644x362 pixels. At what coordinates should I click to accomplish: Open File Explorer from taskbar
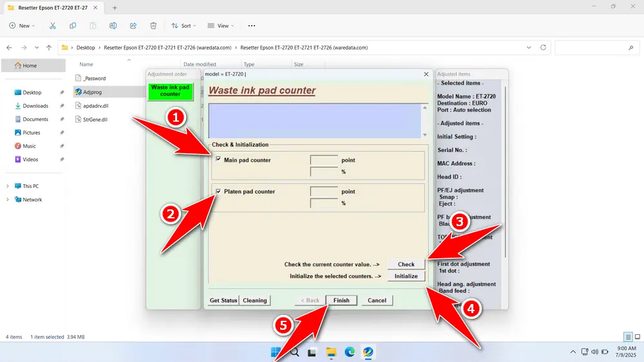331,352
